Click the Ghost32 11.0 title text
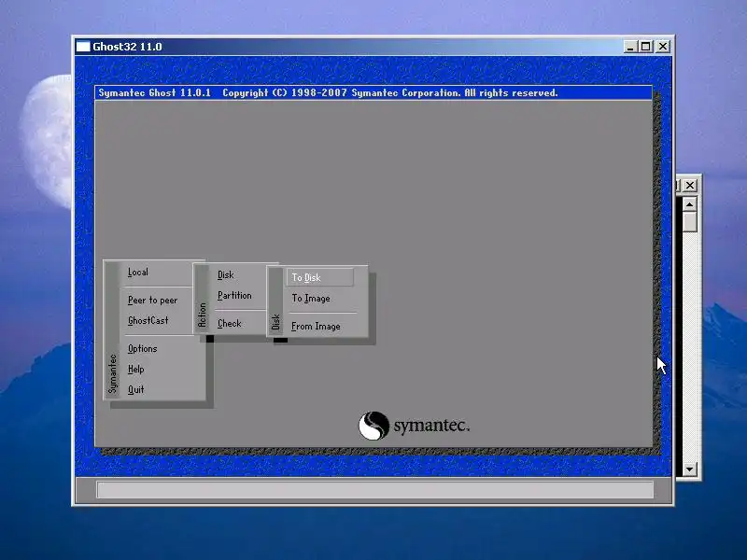Screen dimensions: 747x560 click(127, 47)
